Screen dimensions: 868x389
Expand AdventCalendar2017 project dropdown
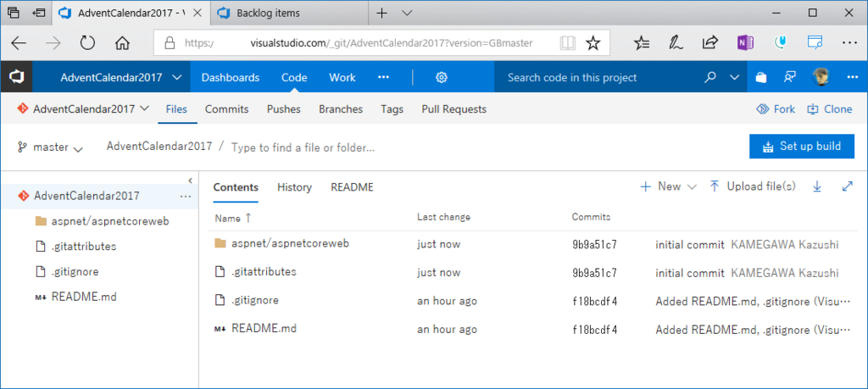176,77
